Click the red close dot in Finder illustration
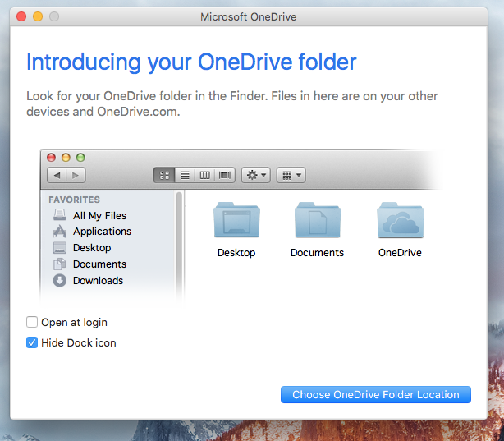Viewport: 504px width, 441px height. (51, 158)
